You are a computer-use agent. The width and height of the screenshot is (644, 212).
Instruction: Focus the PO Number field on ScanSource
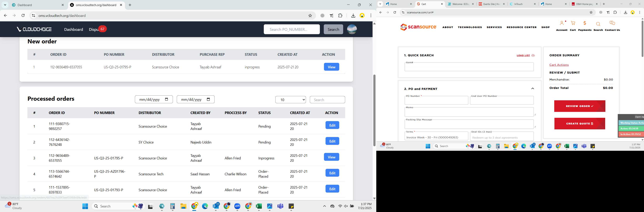coord(436,100)
